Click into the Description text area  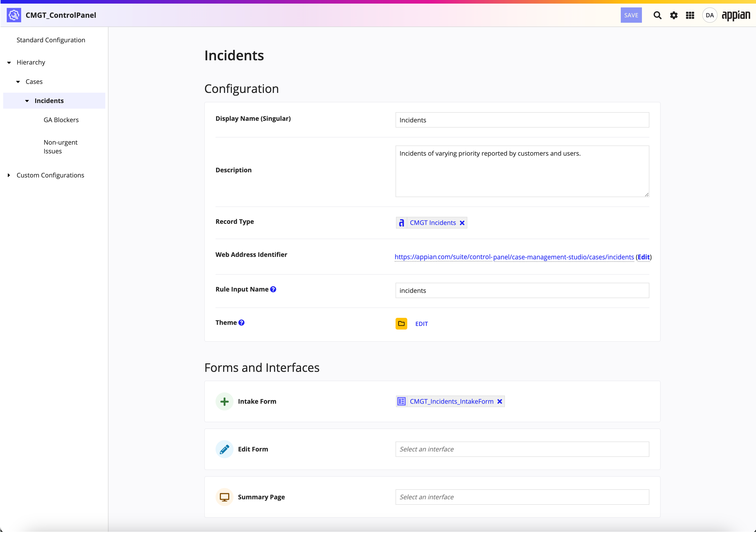pyautogui.click(x=522, y=172)
